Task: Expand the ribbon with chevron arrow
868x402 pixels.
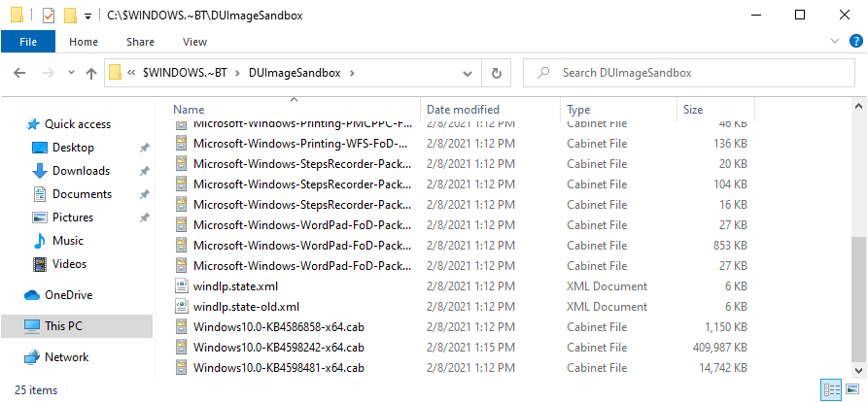Action: [835, 41]
